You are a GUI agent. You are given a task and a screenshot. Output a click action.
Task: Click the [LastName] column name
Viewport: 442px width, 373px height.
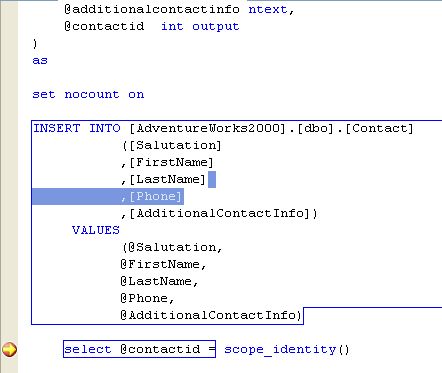coord(167,180)
